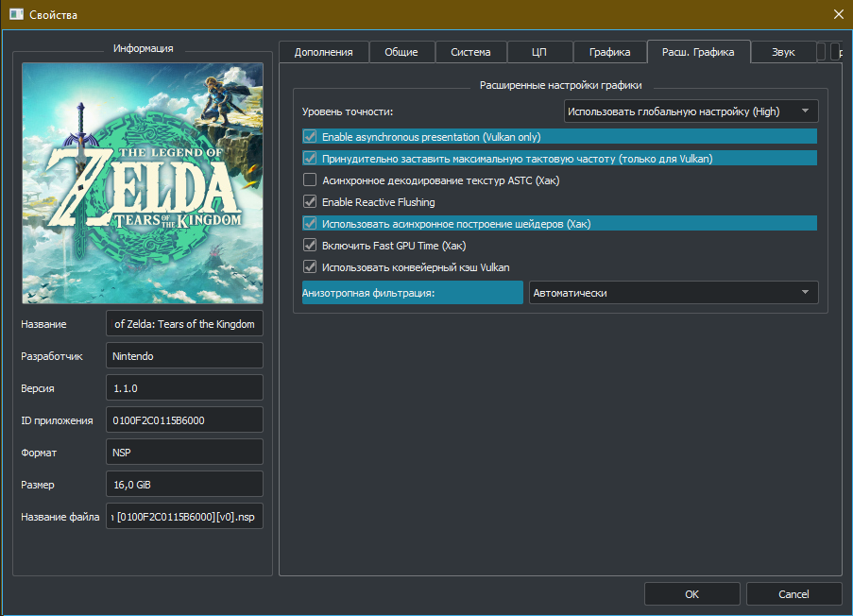
Task: Click the Название файла field ending in .nsp
Action: [x=184, y=517]
